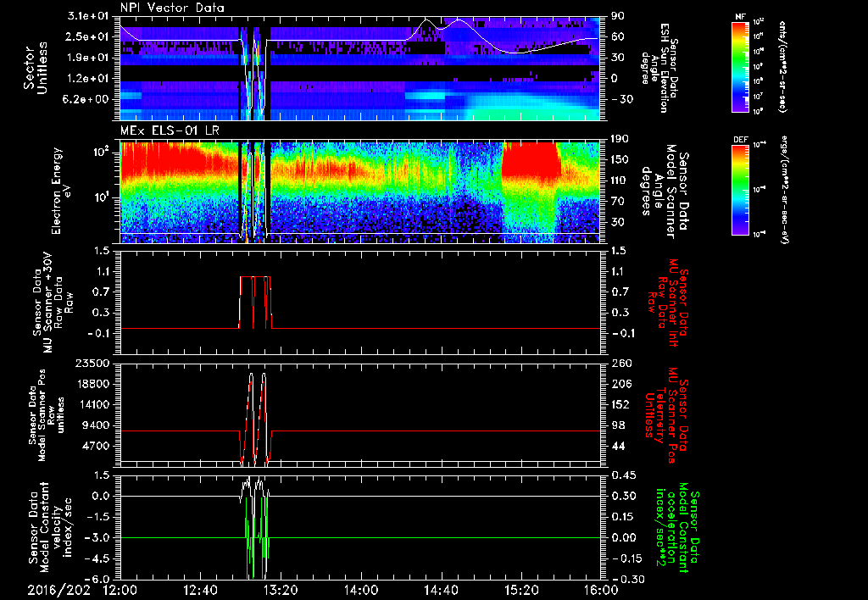This screenshot has height=600, width=868.
Task: Click the '206' telemetry position tick value
Action: coord(620,384)
